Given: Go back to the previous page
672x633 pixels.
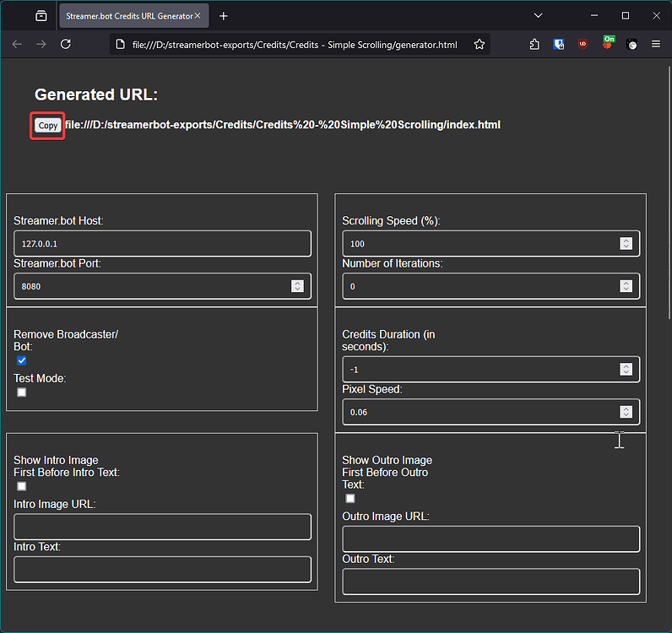Looking at the screenshot, I should click(x=17, y=44).
